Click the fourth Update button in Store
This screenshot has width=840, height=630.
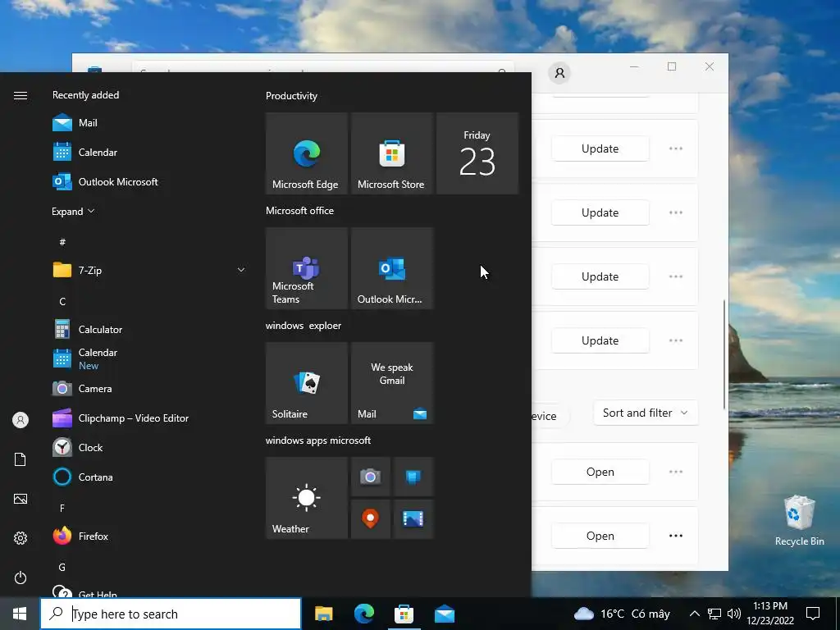coord(600,340)
